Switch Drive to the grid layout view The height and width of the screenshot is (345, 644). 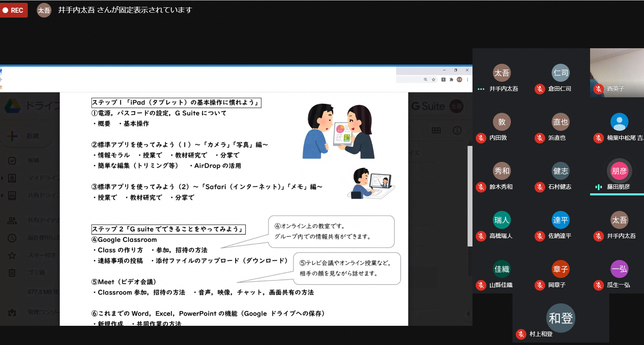436,130
